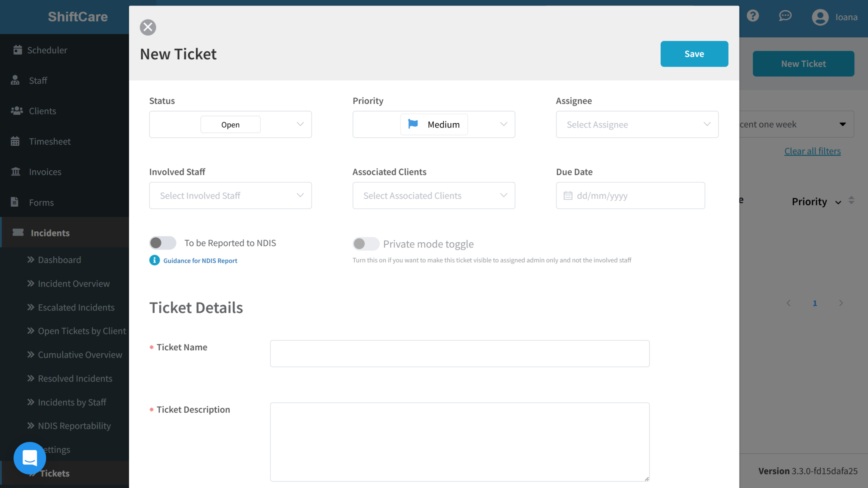Click the Clear all filters link
This screenshot has height=488, width=868.
click(812, 151)
